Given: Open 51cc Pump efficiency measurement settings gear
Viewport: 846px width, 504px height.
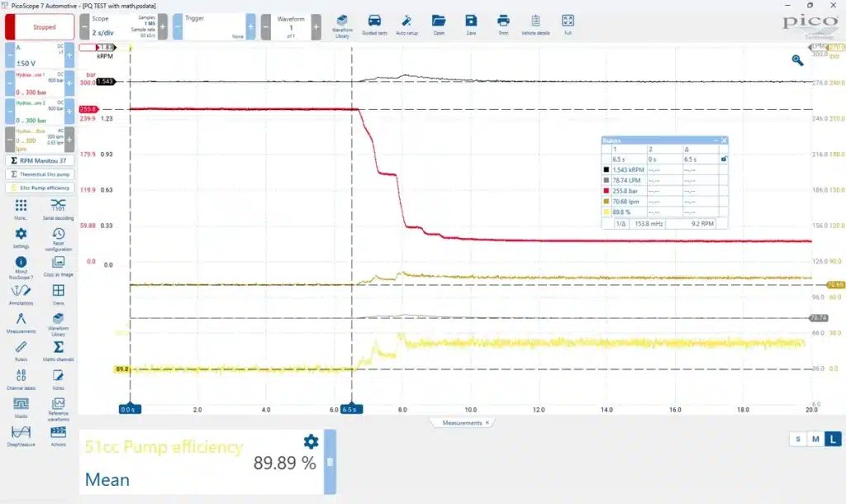Looking at the screenshot, I should [311, 441].
